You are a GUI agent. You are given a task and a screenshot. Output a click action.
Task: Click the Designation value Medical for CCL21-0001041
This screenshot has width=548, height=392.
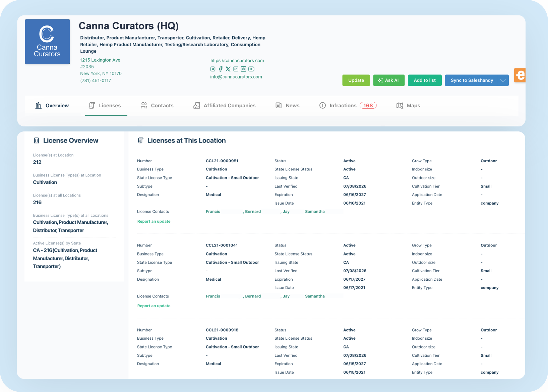tap(214, 279)
